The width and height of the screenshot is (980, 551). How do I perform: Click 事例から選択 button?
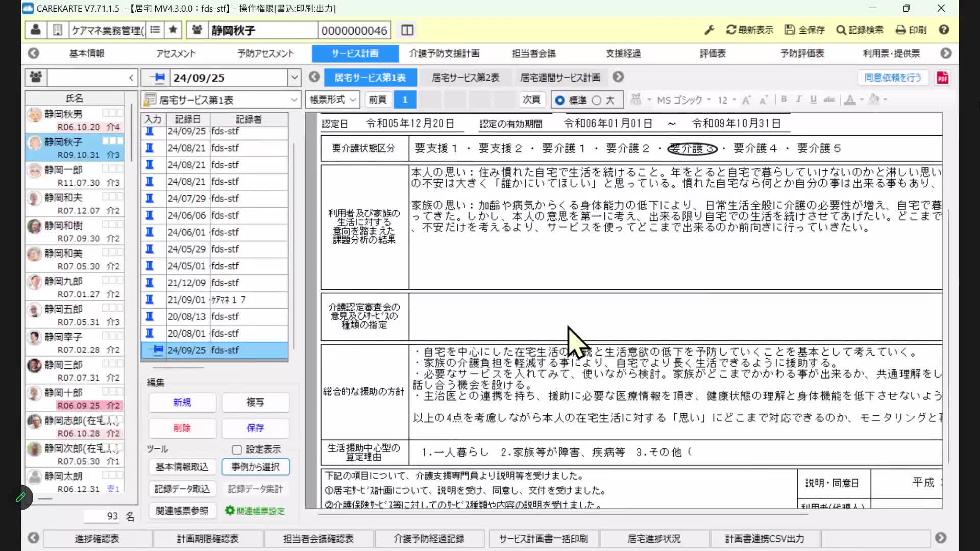pos(255,467)
